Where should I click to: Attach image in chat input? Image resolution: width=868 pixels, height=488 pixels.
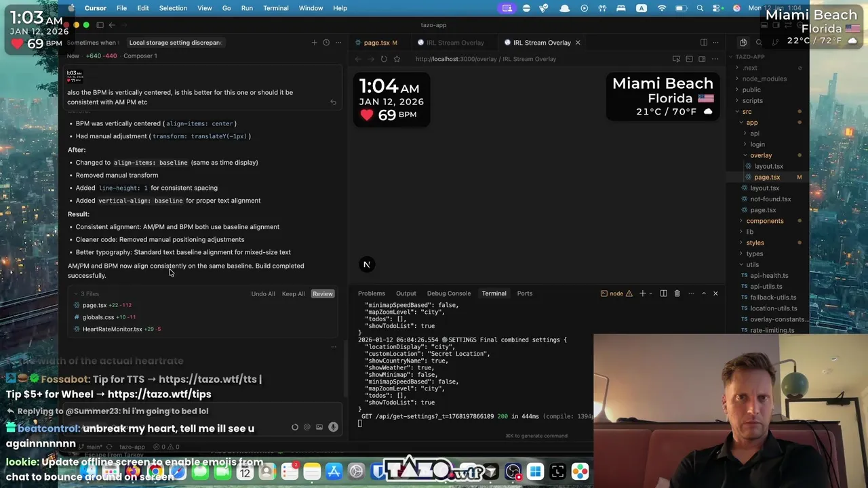pos(319,427)
